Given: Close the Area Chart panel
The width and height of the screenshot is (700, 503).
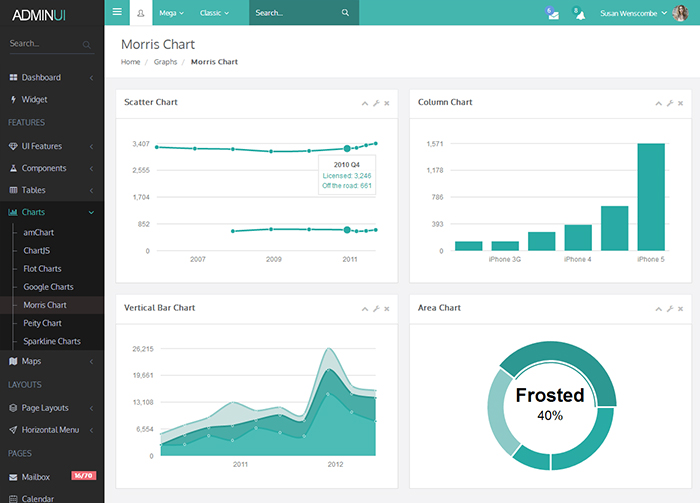Looking at the screenshot, I should pyautogui.click(x=680, y=309).
